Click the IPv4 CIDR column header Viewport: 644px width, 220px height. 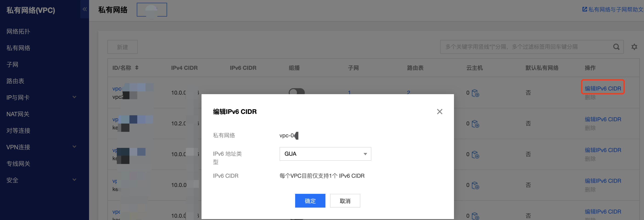pos(184,68)
